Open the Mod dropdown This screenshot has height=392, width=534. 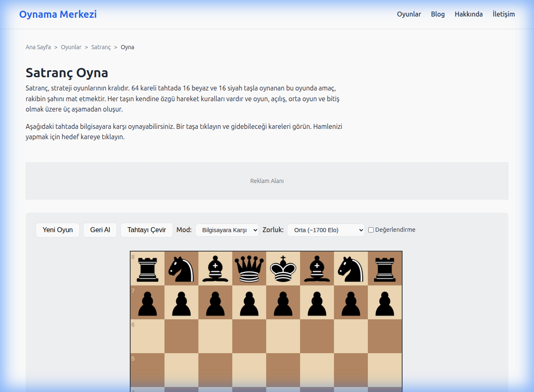click(227, 230)
